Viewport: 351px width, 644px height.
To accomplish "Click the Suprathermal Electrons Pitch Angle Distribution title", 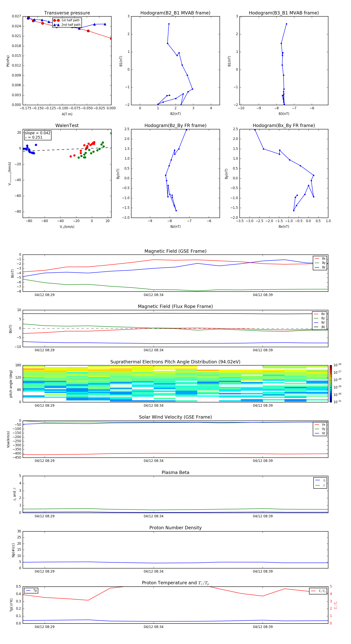I will coord(175,362).
